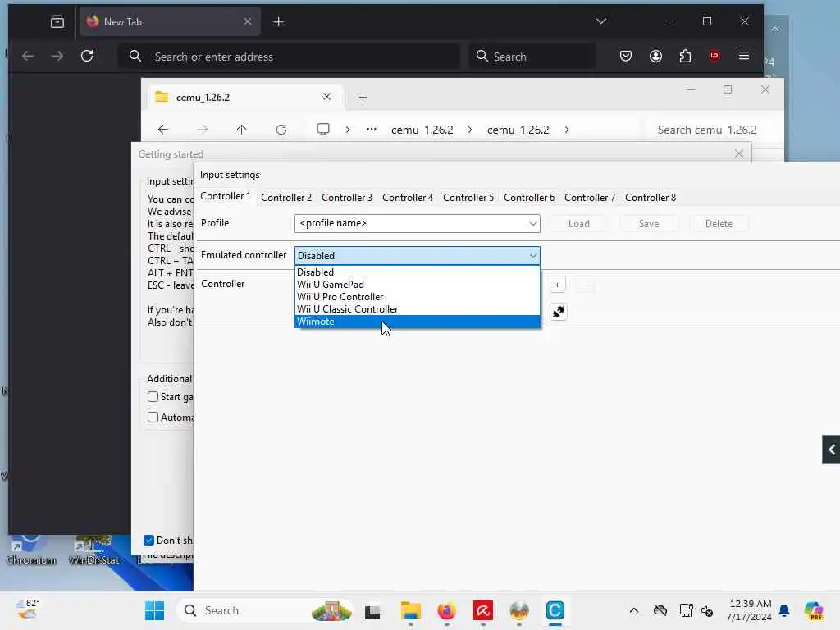Select Disabled option in dropdown list
Screen dimensions: 840x630
418,272
